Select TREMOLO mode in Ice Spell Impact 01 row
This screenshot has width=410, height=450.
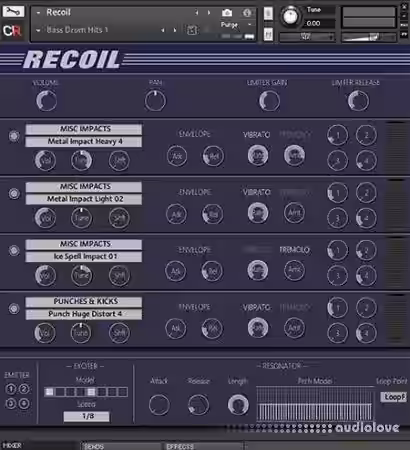(x=295, y=250)
